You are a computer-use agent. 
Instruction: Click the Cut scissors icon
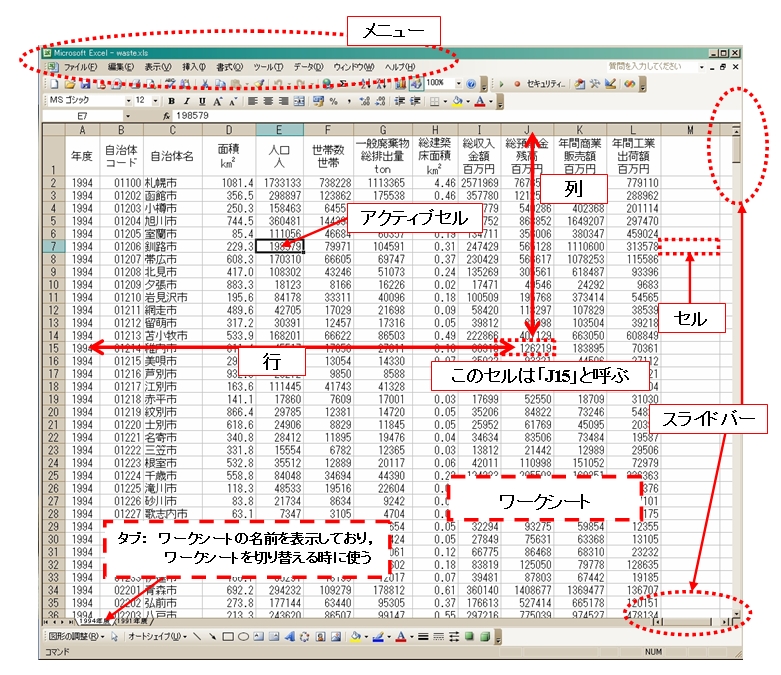pyautogui.click(x=205, y=84)
